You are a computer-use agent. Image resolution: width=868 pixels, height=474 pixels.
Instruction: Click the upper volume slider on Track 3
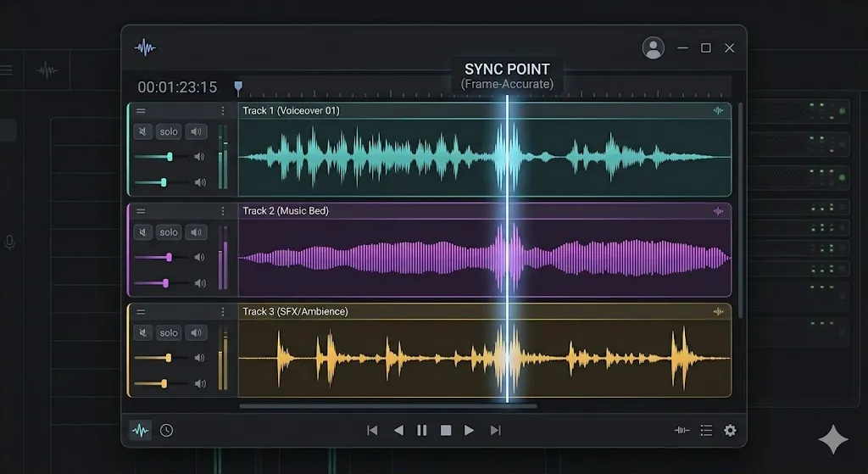(160, 358)
